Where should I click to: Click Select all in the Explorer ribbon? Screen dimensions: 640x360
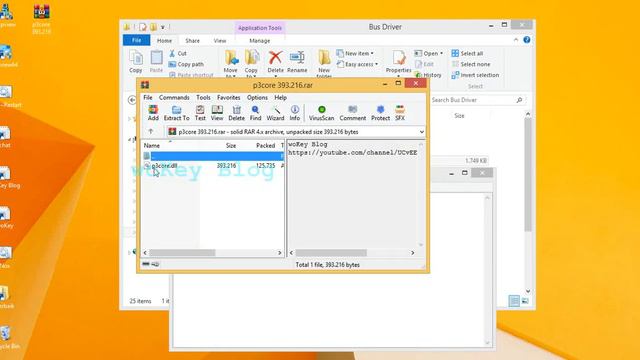[467, 53]
